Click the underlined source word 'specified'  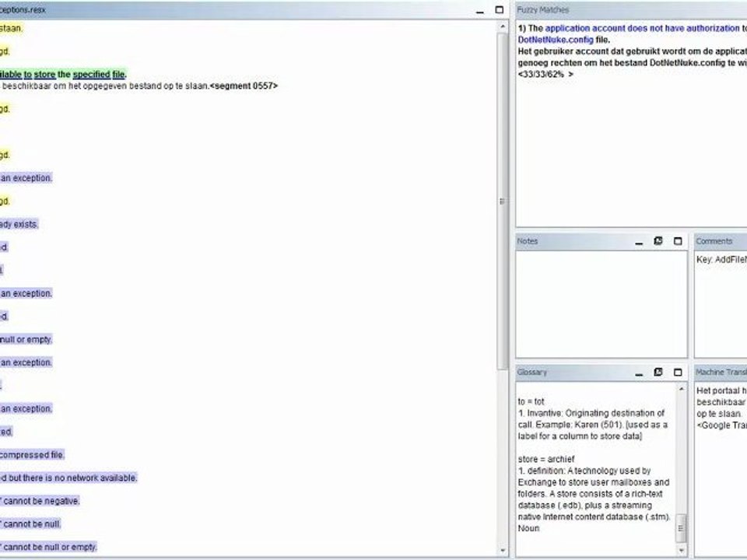click(x=92, y=75)
